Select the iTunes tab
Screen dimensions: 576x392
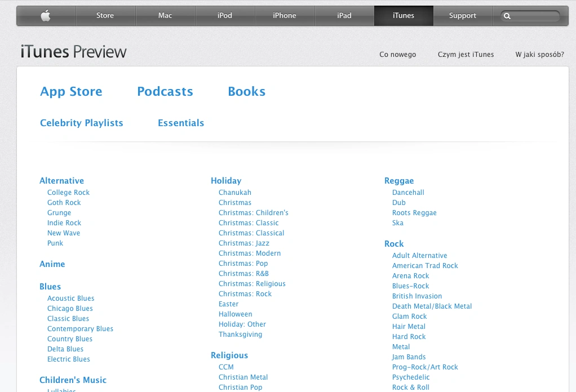[x=404, y=15]
